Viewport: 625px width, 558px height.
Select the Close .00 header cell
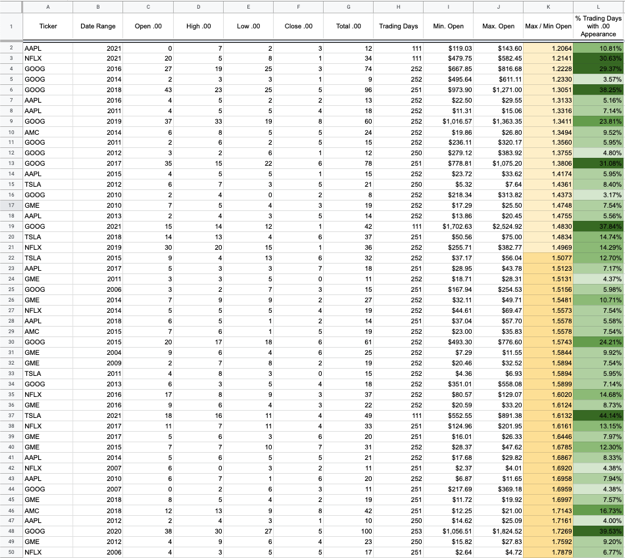(x=299, y=26)
